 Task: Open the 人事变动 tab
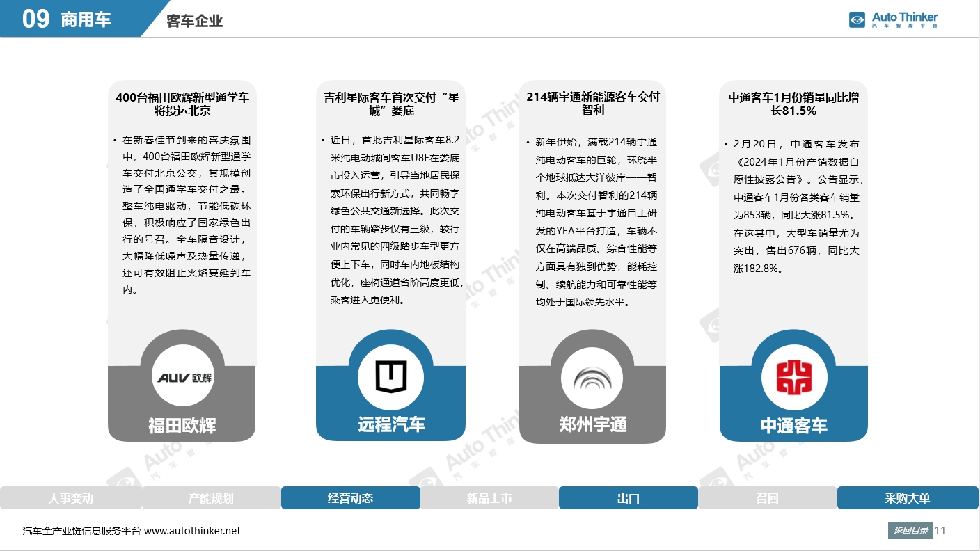(71, 498)
